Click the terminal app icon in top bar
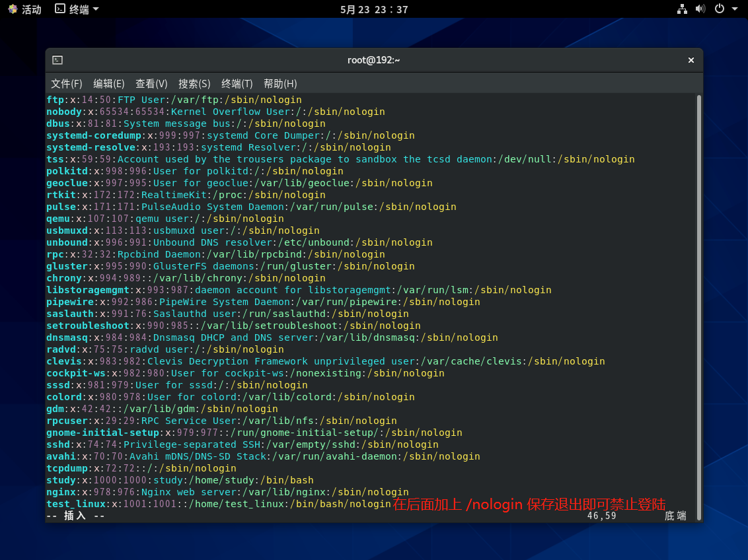Screen dimensions: 748x560 coord(60,9)
